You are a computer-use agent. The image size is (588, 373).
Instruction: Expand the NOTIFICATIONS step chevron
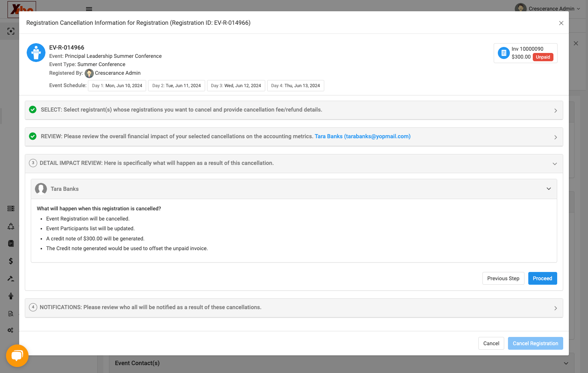coord(555,308)
